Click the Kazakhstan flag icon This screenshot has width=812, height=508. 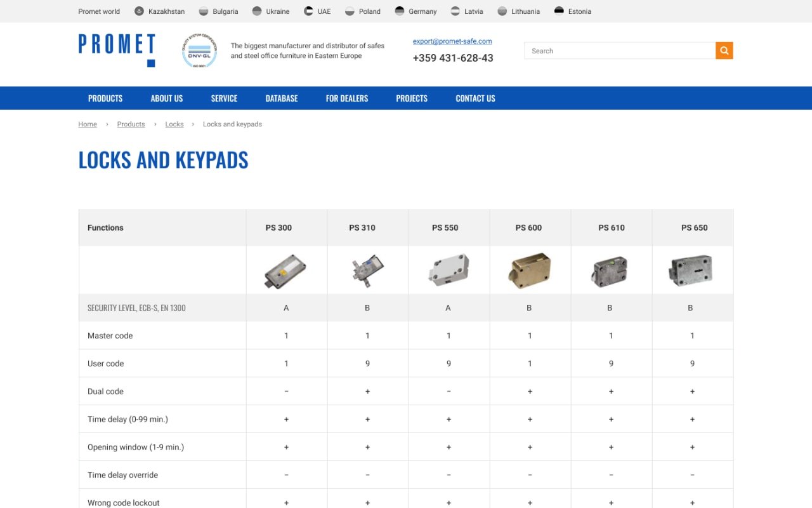[x=140, y=11]
